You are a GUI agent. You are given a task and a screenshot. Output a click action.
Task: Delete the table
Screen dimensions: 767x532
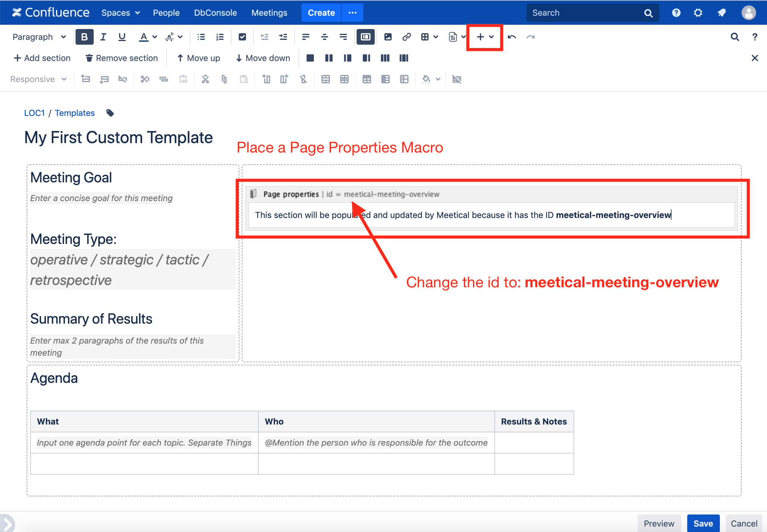click(x=456, y=79)
